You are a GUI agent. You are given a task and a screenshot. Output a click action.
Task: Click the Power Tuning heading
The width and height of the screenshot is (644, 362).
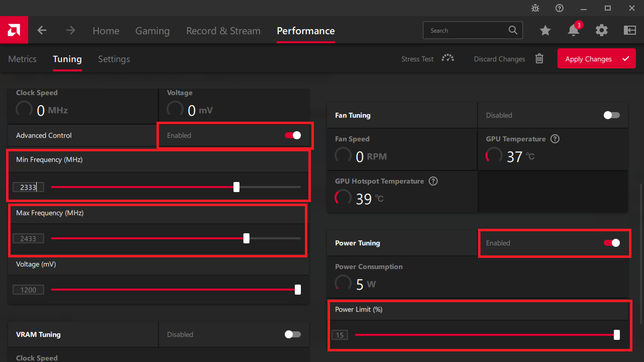[x=358, y=243]
